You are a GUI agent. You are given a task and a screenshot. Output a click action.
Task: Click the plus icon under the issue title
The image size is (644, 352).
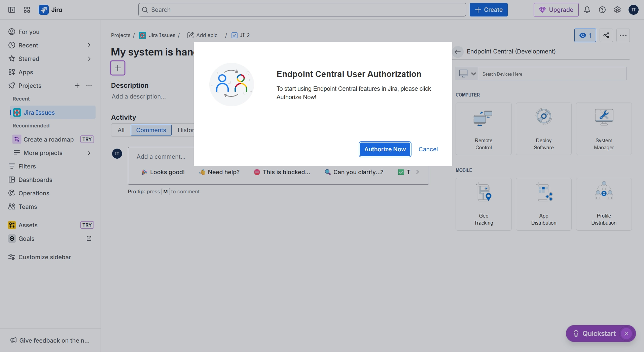coord(118,68)
